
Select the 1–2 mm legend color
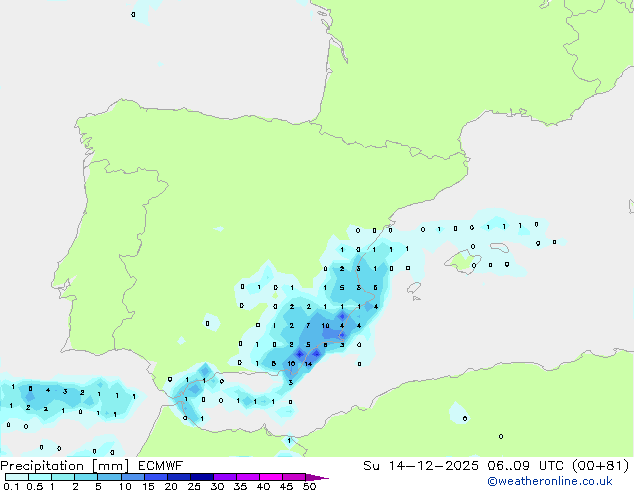[63, 477]
